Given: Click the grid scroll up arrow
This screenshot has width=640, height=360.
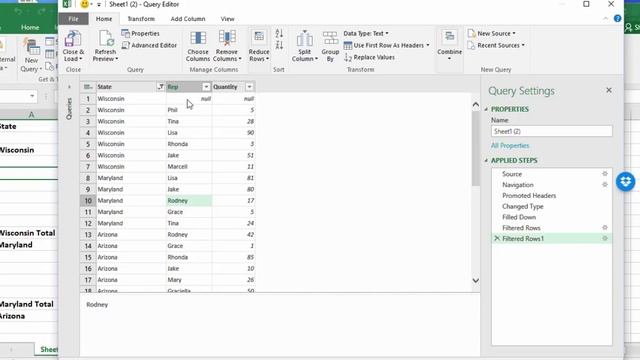Looking at the screenshot, I should 476,105.
